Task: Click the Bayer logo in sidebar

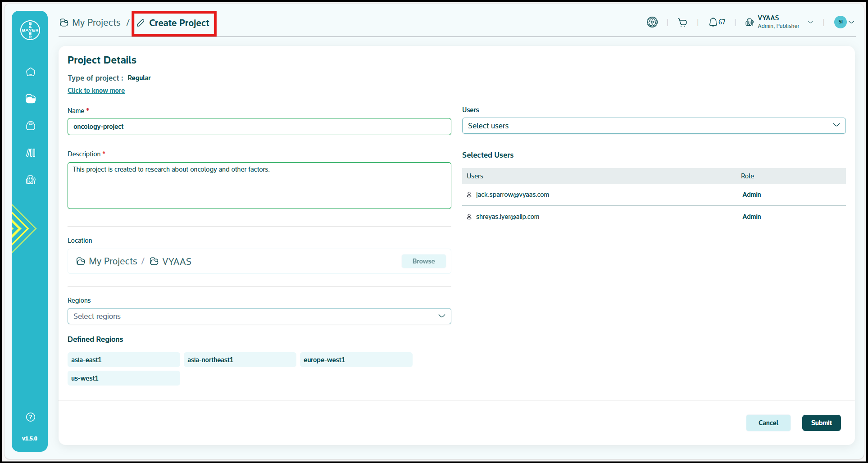Action: 30,30
